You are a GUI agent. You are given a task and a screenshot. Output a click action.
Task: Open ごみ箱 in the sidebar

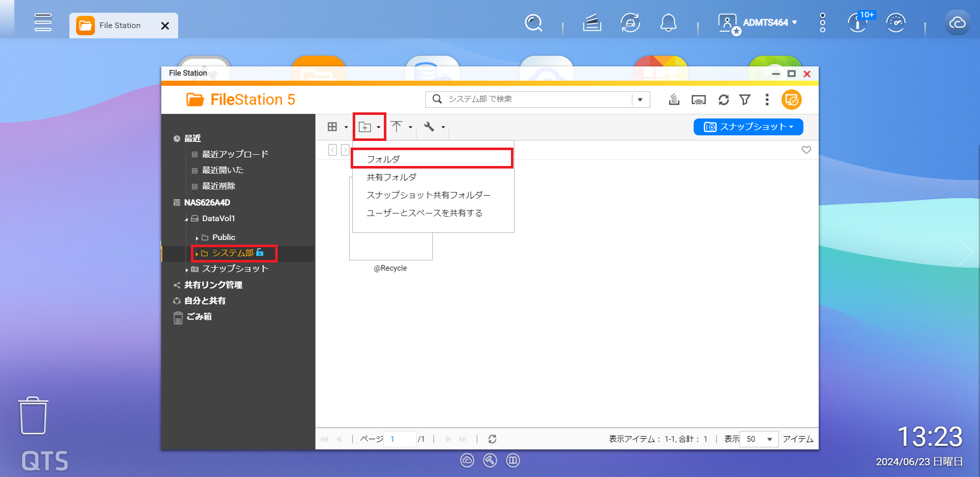click(199, 317)
